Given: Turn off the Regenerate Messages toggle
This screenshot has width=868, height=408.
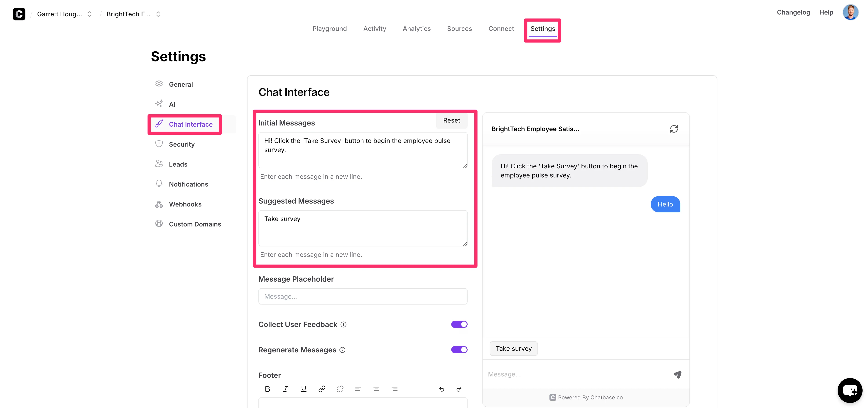Looking at the screenshot, I should 459,350.
